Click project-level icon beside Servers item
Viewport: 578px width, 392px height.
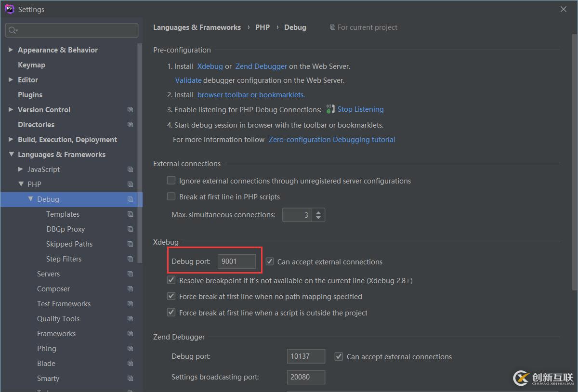pos(130,274)
